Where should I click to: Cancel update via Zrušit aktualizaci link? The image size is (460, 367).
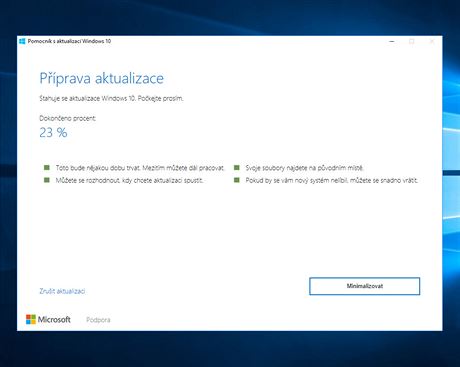click(62, 291)
